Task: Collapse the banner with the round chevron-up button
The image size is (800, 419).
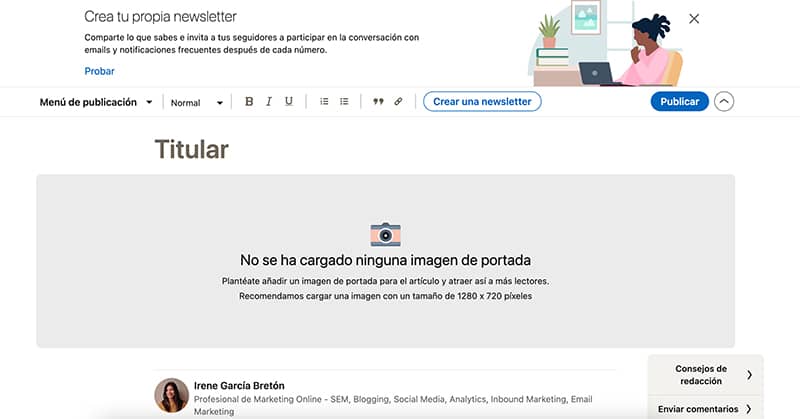Action: [724, 102]
